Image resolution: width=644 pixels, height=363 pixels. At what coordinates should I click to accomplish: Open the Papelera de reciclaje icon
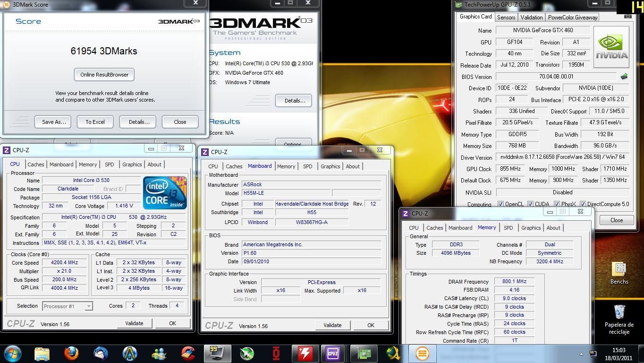619,320
